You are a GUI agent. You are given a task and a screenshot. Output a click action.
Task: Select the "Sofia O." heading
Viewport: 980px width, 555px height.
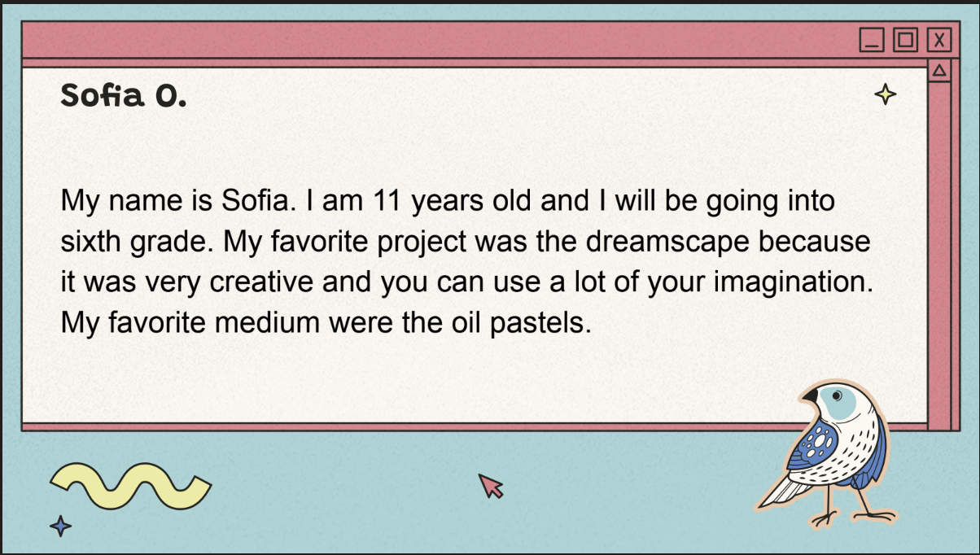tap(124, 96)
